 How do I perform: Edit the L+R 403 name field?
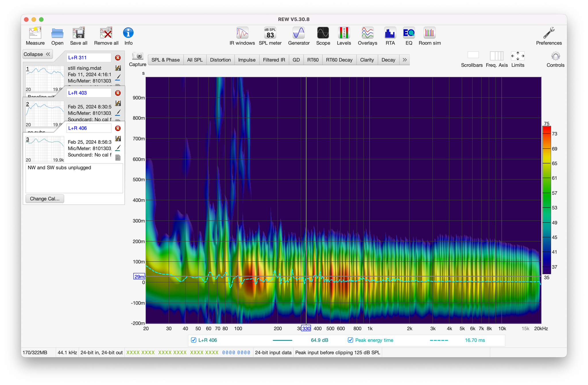click(x=89, y=93)
